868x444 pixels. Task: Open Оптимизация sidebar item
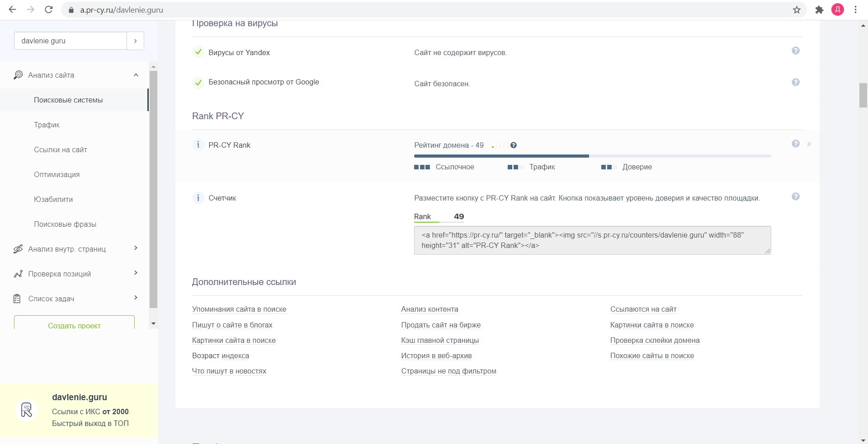point(57,174)
